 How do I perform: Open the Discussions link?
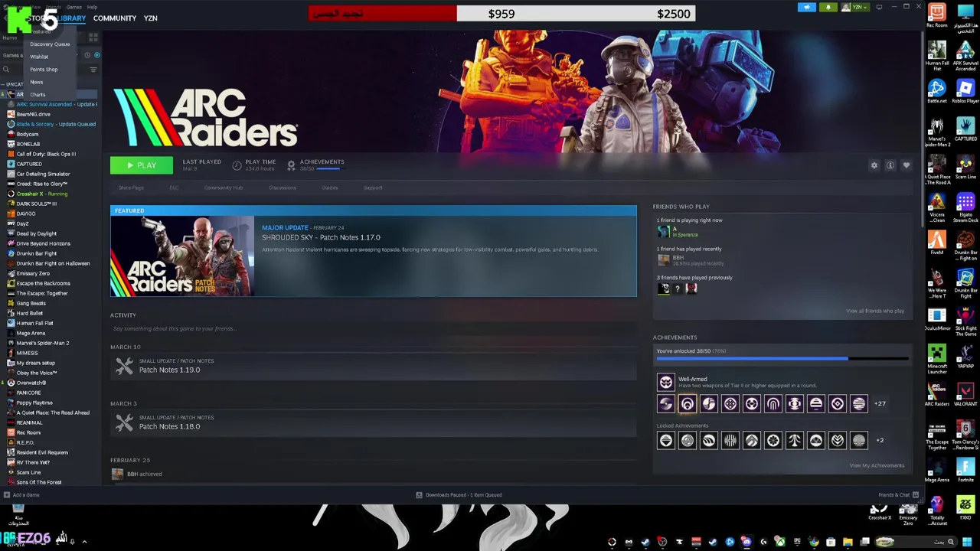tap(283, 187)
